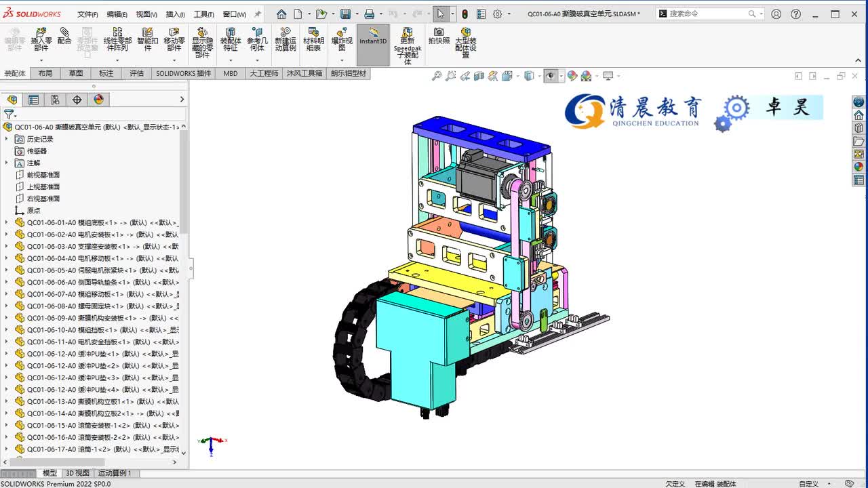Screen dimensions: 868x488
Task: Switch to the FeatureManager design tree tab
Action: click(12, 100)
